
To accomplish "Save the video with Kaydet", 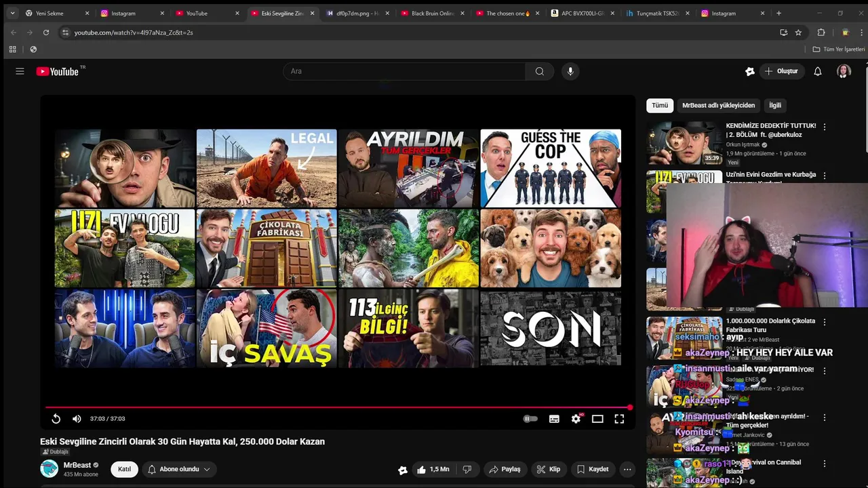I will coord(593,469).
